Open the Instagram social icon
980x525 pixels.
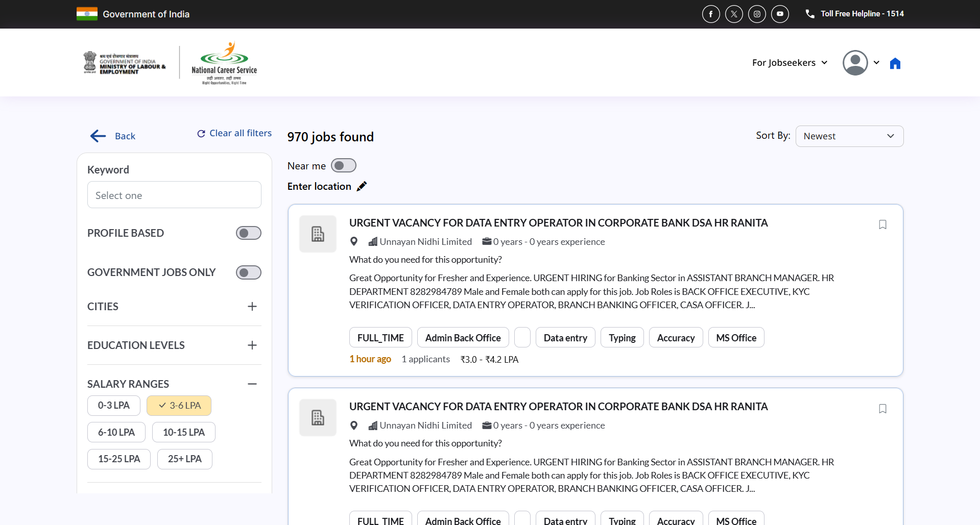pyautogui.click(x=757, y=14)
